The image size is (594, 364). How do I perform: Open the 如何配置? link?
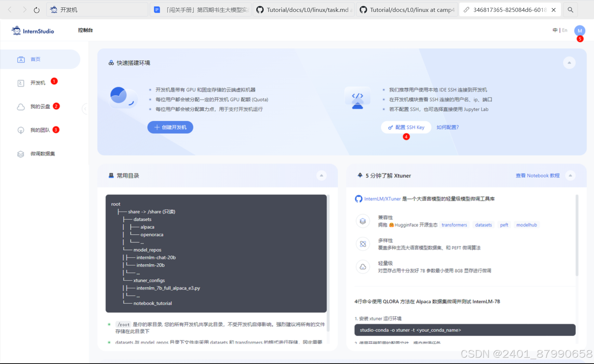tap(447, 127)
